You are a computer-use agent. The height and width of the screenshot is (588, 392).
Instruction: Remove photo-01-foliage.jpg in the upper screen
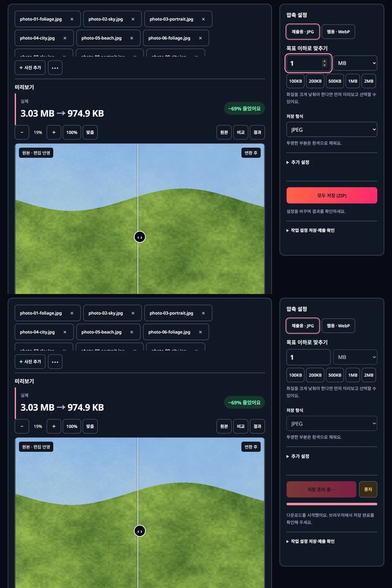click(72, 19)
